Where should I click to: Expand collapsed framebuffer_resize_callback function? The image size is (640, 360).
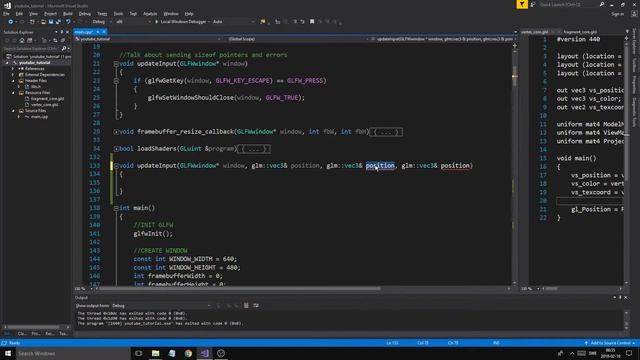click(x=116, y=132)
